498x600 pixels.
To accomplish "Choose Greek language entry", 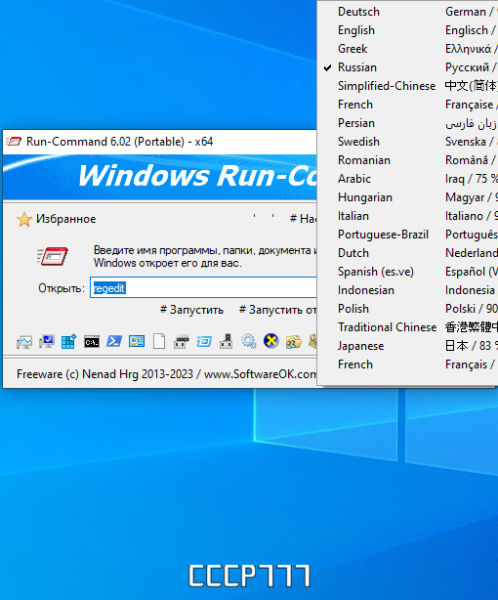I will coord(407,49).
